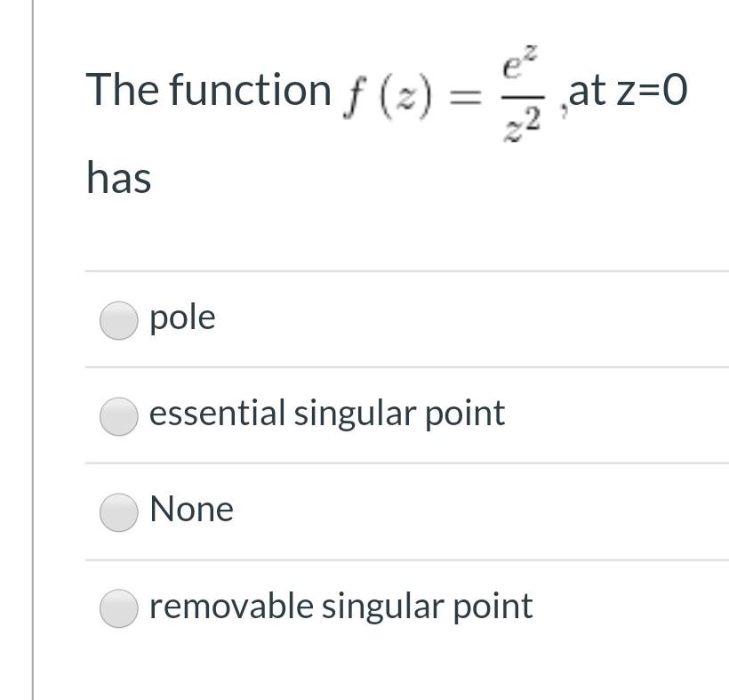The height and width of the screenshot is (700, 729).
Task: Click the label text "removable singular point"
Action: point(340,605)
